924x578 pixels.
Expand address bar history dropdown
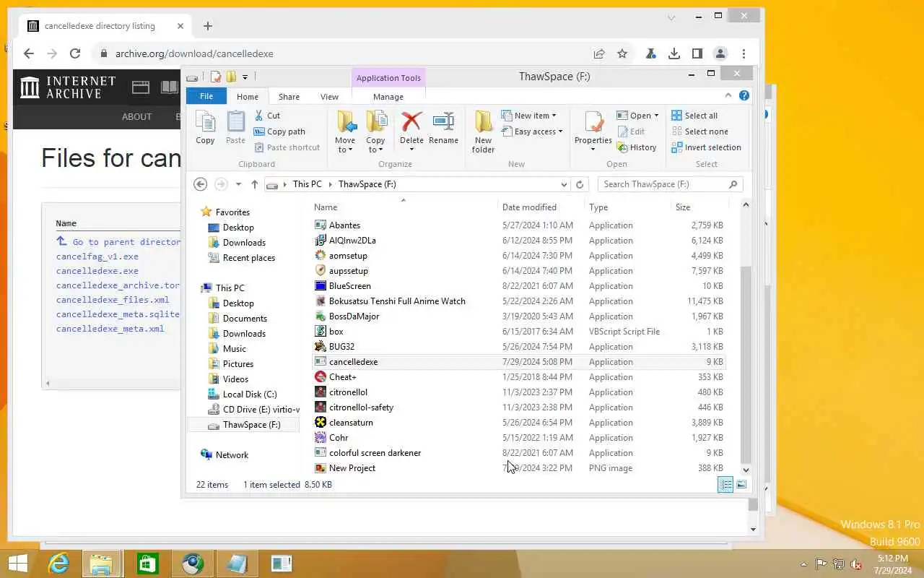tap(564, 184)
